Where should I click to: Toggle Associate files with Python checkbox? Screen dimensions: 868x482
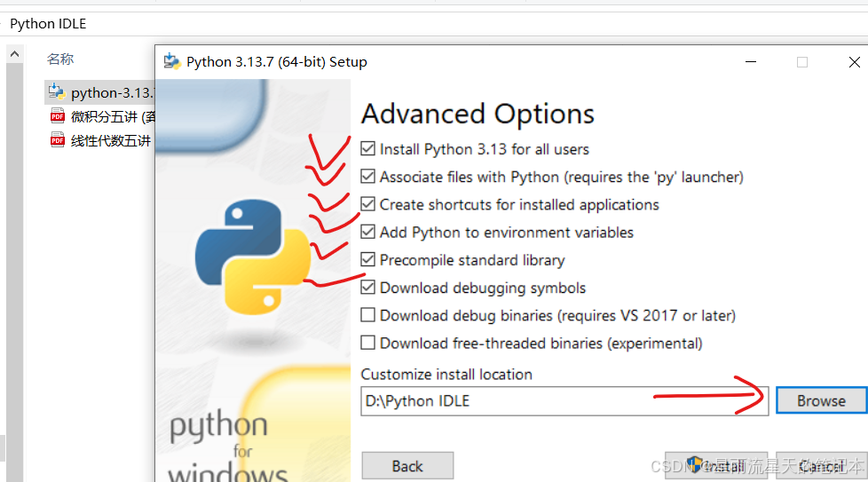(x=367, y=177)
